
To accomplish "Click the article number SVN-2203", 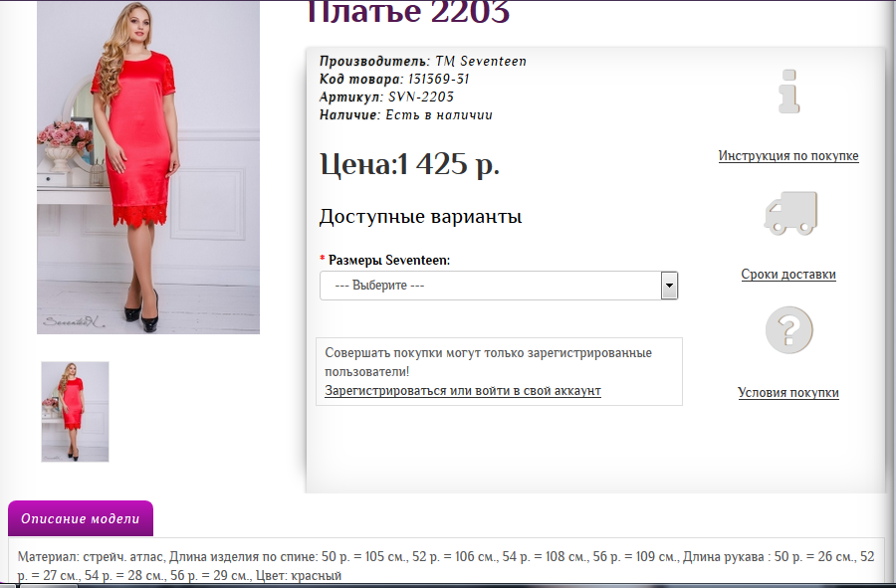I will pos(421,98).
